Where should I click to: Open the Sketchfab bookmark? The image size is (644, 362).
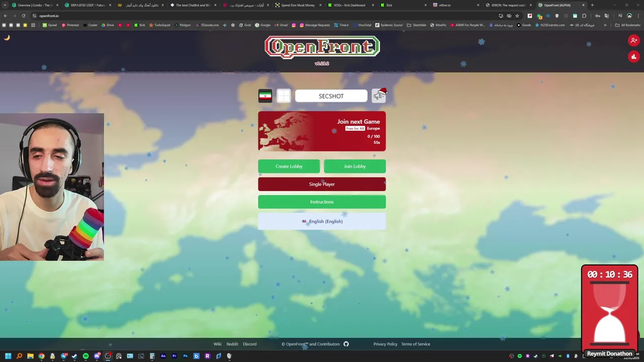pyautogui.click(x=416, y=25)
